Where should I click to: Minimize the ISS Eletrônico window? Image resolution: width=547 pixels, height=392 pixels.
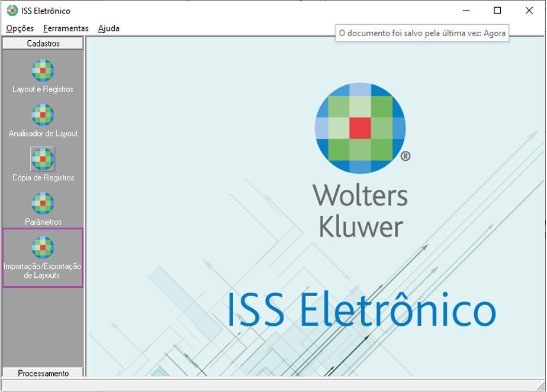click(x=466, y=11)
